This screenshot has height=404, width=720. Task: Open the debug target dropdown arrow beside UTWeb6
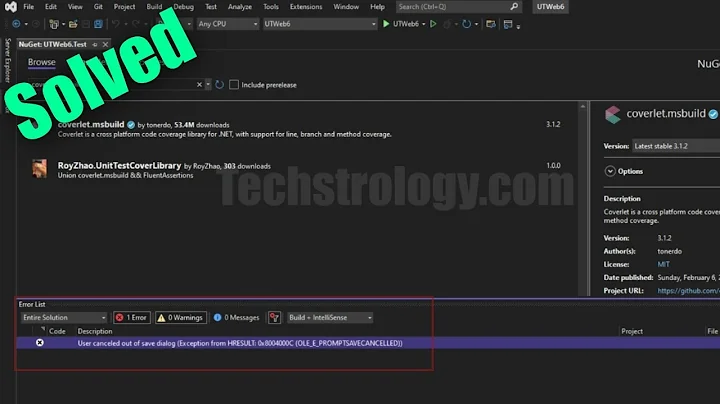423,24
